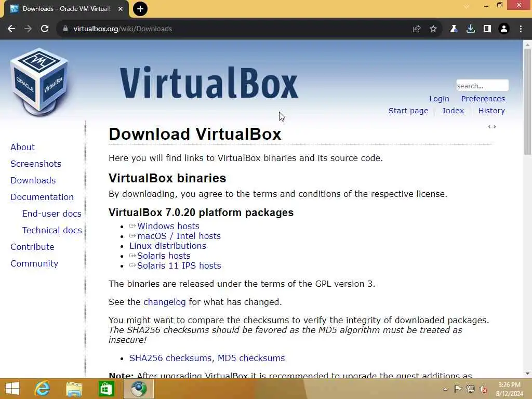Toggle the side panel icon
The width and height of the screenshot is (532, 399).
point(487,29)
